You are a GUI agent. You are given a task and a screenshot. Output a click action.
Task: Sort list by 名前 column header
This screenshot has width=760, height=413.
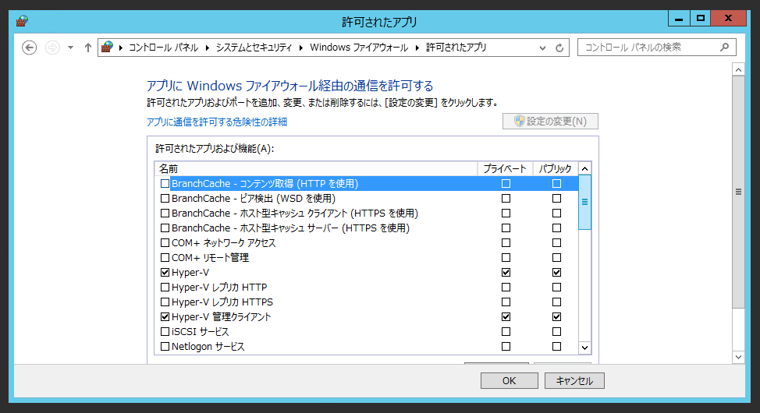[x=316, y=169]
